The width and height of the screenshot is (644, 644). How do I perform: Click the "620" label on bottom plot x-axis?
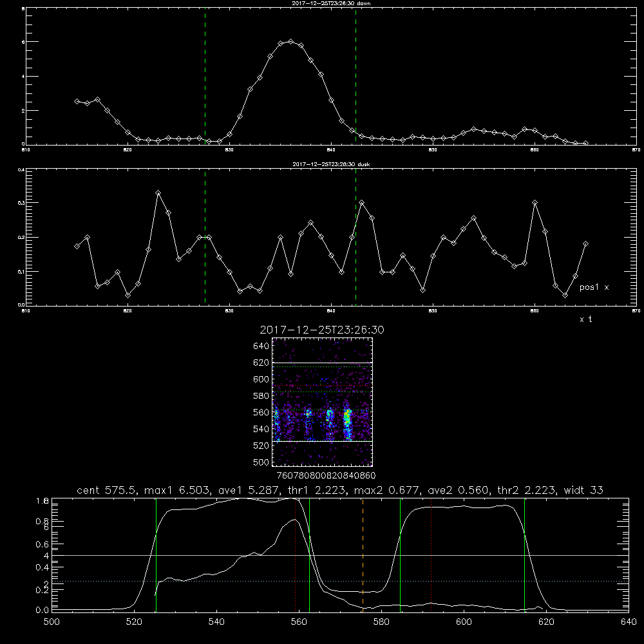(546, 622)
